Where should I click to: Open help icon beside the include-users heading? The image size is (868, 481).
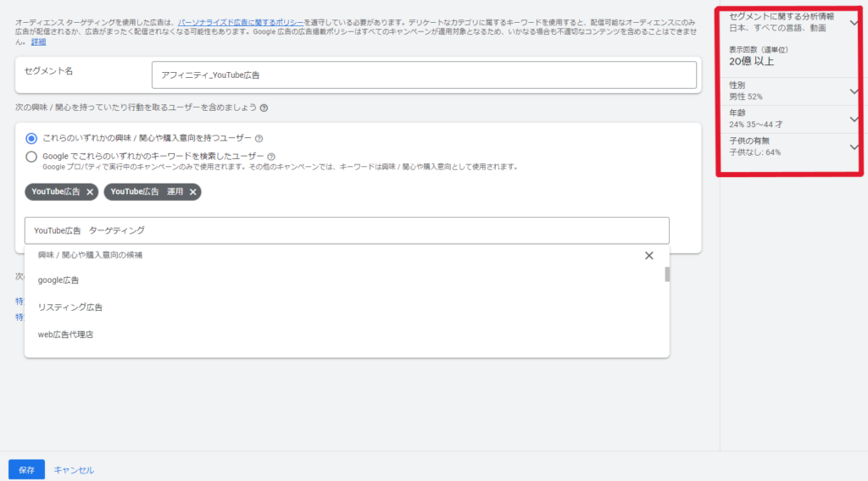(264, 108)
